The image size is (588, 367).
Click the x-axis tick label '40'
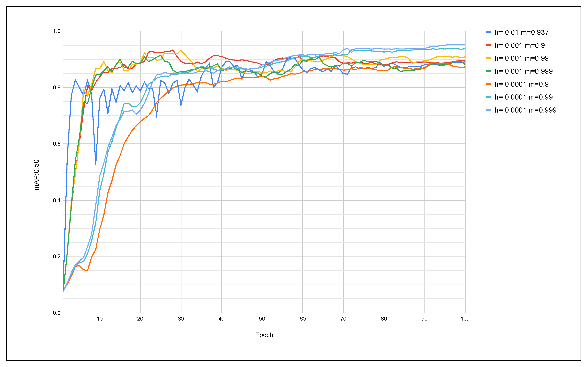point(221,319)
